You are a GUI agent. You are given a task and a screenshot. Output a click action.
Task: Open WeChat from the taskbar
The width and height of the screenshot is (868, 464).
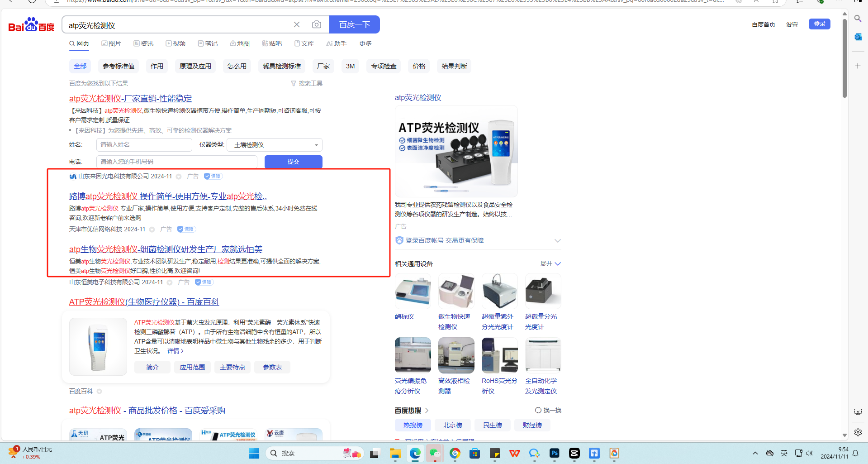pyautogui.click(x=435, y=453)
